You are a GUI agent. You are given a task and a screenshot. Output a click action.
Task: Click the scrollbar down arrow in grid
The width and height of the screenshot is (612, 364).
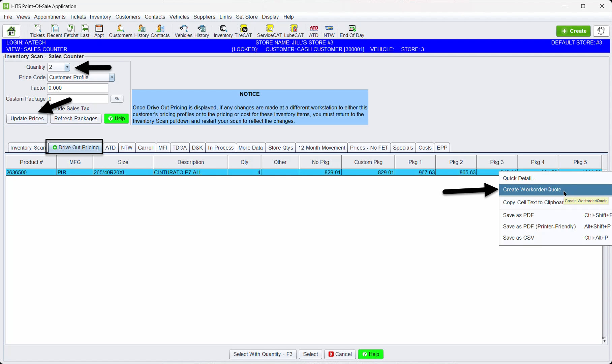[x=604, y=341]
